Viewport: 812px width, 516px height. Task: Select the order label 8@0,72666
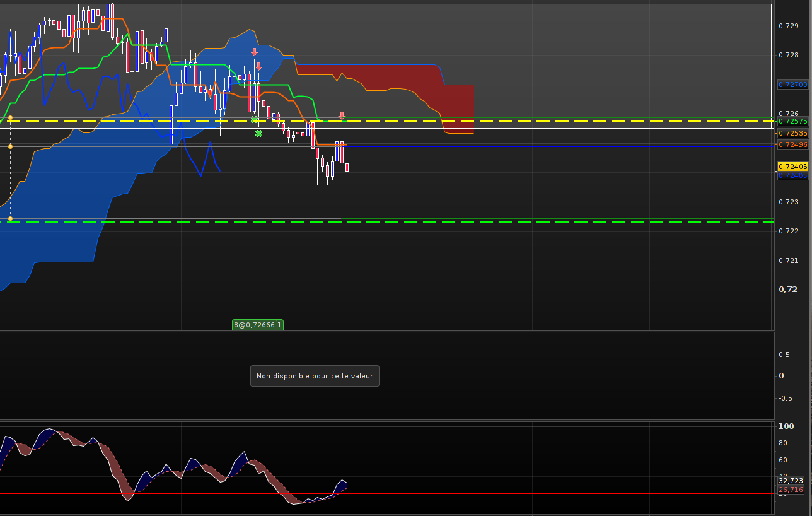tap(255, 325)
